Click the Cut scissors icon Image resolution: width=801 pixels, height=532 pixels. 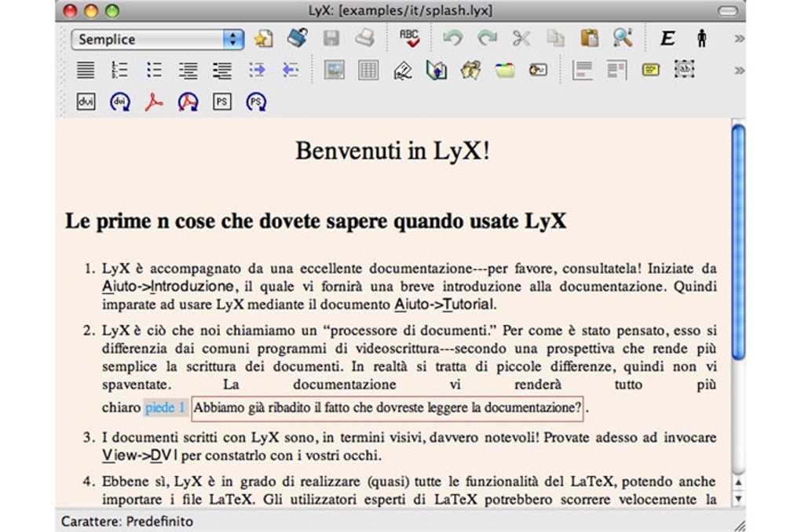[x=521, y=38]
